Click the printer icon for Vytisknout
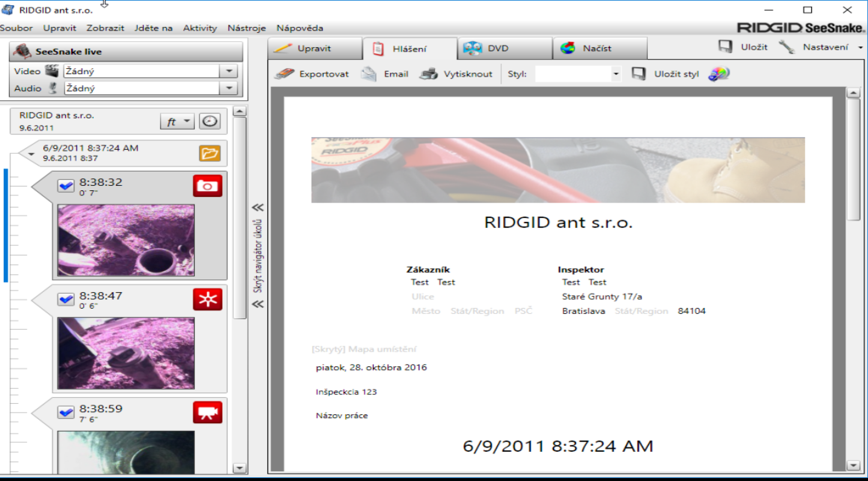 point(429,74)
